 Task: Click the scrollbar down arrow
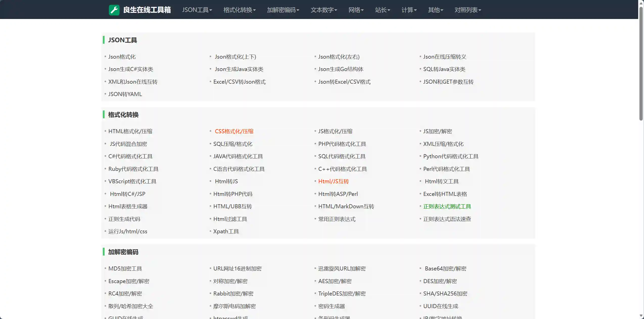(x=641, y=316)
